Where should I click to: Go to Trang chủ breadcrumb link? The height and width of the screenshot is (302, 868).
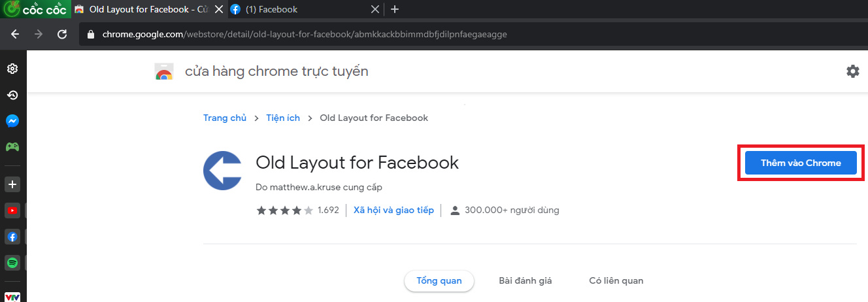click(225, 118)
